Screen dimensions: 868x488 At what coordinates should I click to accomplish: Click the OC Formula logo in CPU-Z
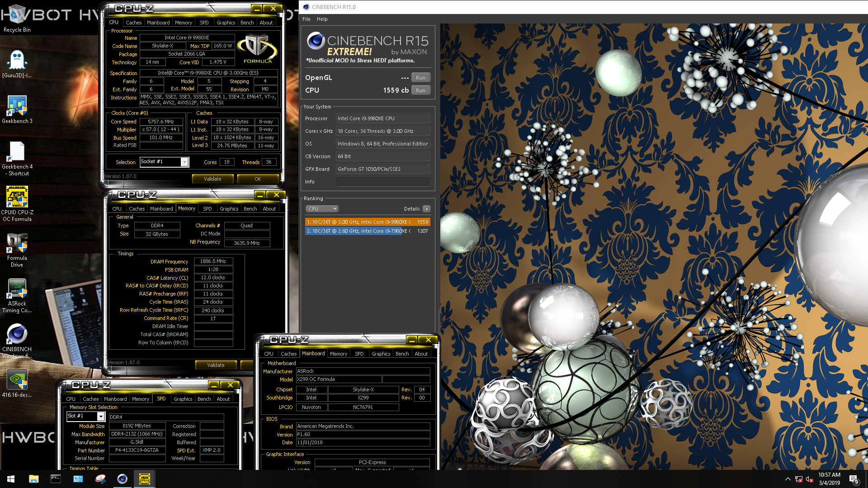(x=257, y=49)
